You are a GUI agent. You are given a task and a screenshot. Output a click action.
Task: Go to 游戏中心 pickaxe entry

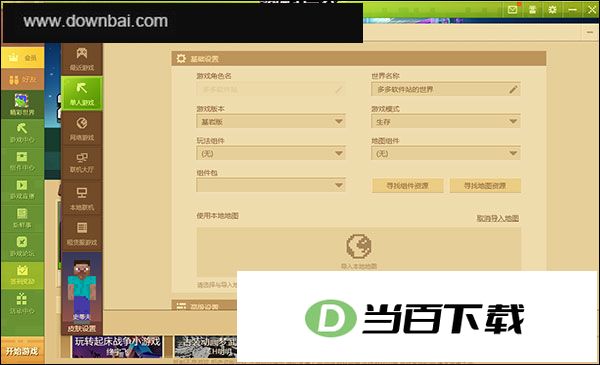pyautogui.click(x=23, y=133)
